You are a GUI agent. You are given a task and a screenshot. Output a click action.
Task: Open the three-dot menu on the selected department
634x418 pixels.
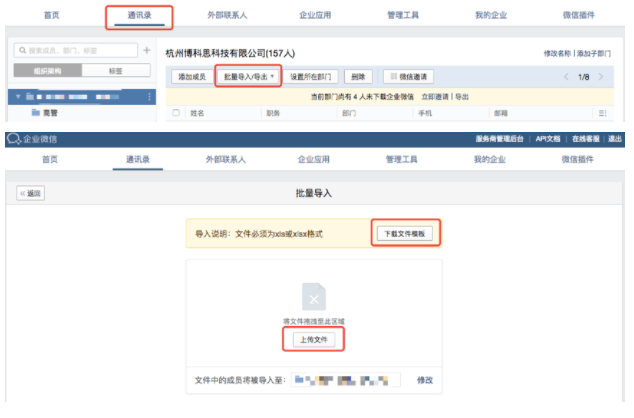point(149,97)
